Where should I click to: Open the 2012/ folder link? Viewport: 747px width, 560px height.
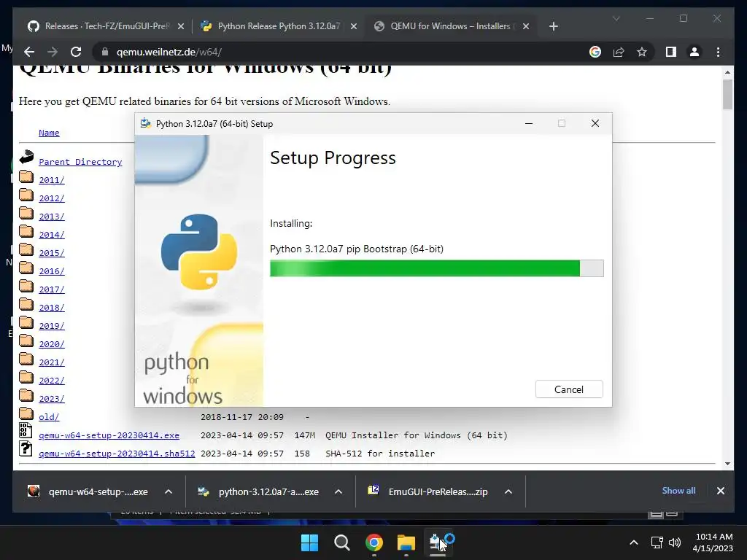point(52,198)
